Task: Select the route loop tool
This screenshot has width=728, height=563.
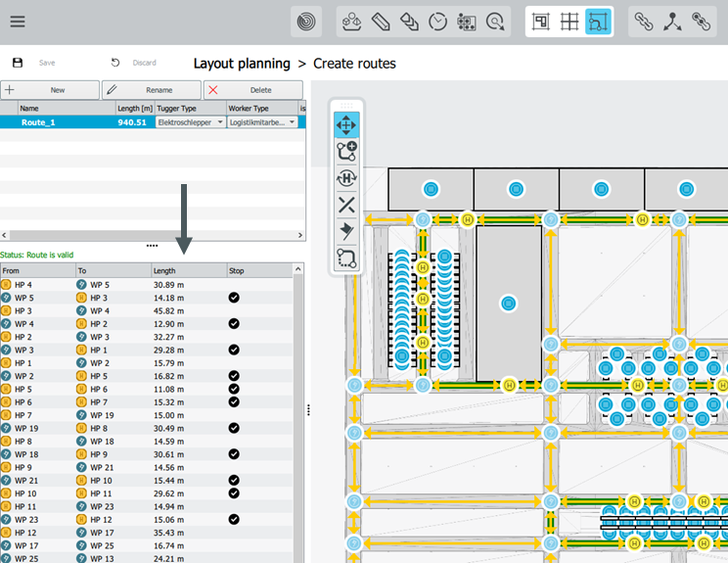Action: (346, 258)
